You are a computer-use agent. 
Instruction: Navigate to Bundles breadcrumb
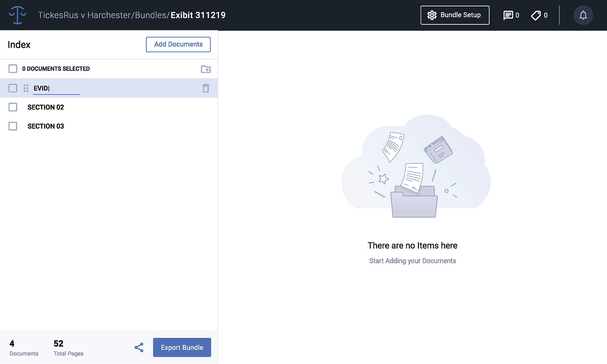tap(150, 15)
